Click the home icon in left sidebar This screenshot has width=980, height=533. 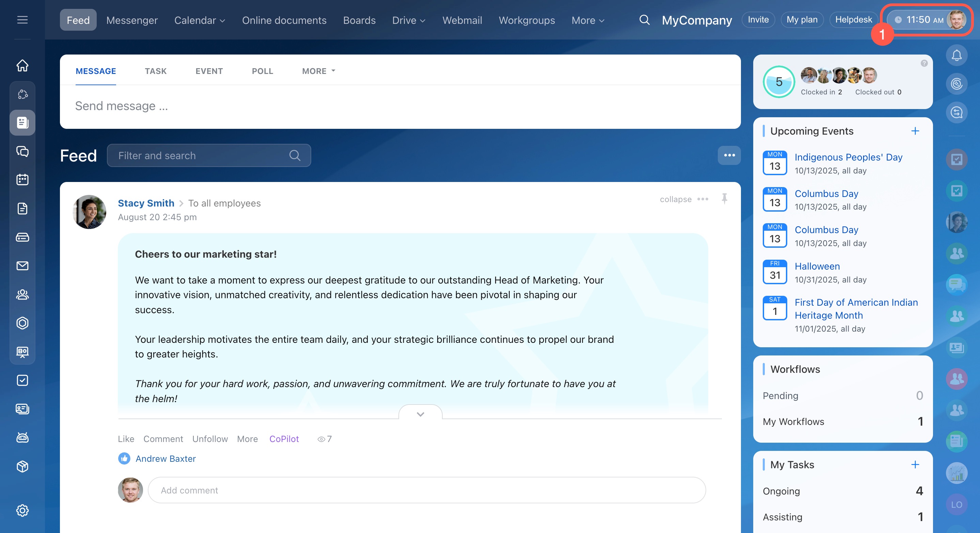point(22,65)
